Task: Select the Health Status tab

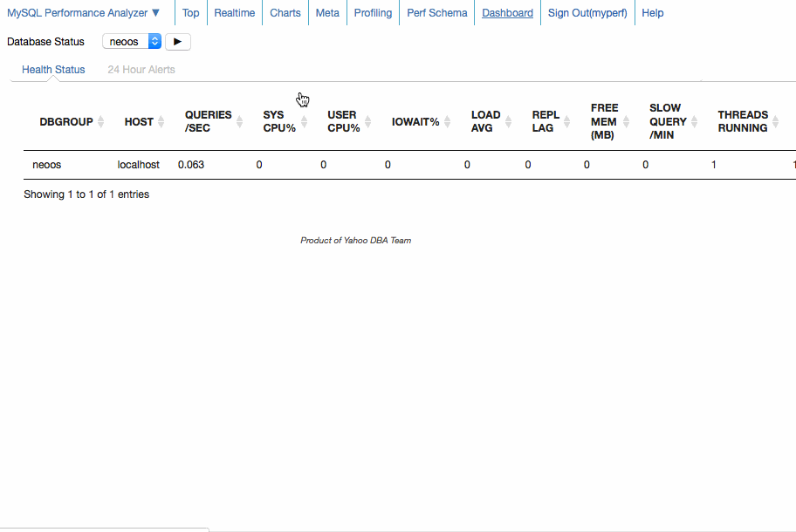Action: pos(53,69)
